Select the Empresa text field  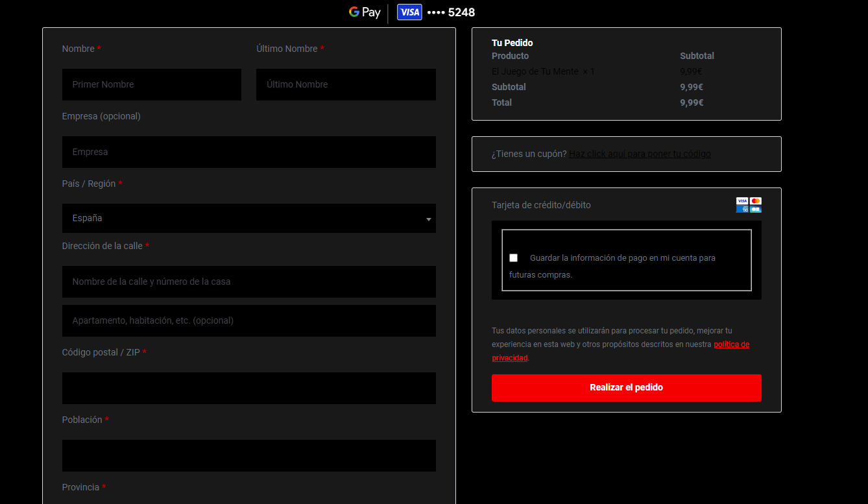(x=248, y=152)
